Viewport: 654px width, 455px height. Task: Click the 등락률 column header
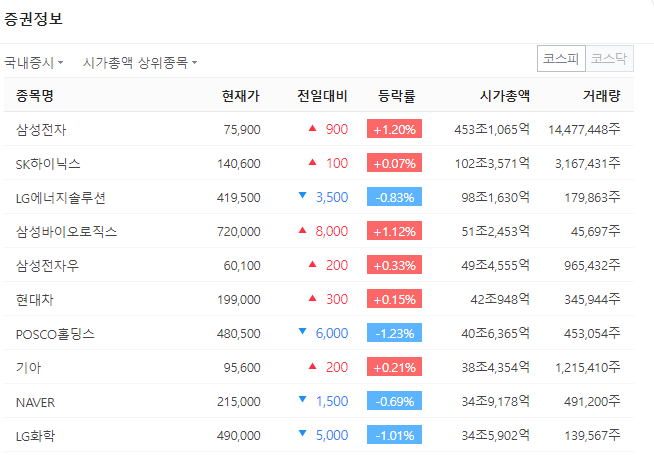397,96
